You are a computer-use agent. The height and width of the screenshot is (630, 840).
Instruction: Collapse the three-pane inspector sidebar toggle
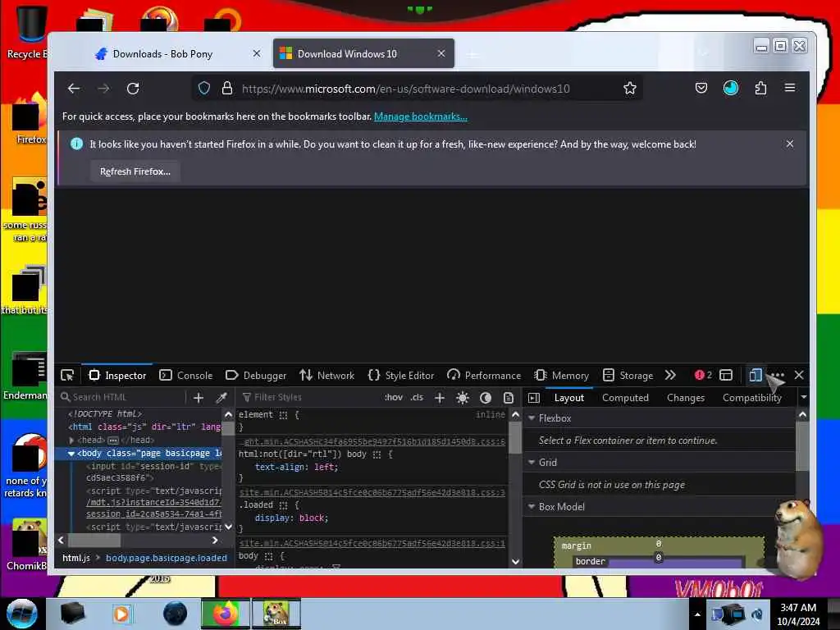pyautogui.click(x=534, y=398)
